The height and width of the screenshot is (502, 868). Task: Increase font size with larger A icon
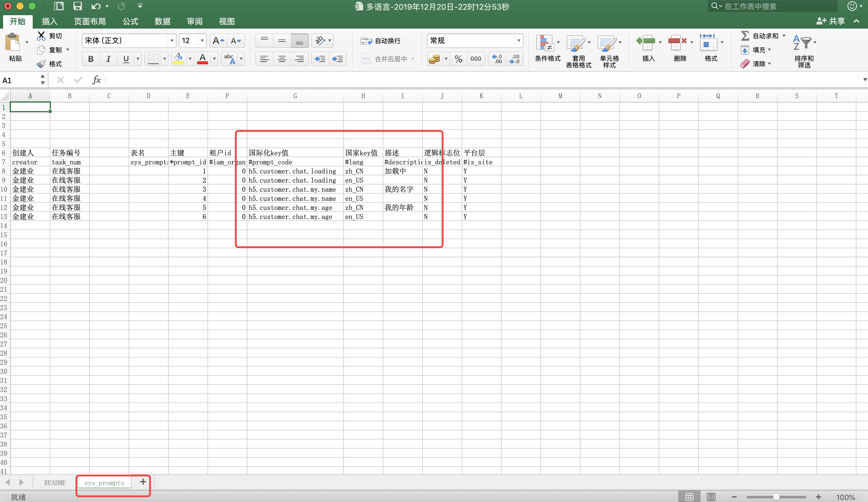(218, 41)
